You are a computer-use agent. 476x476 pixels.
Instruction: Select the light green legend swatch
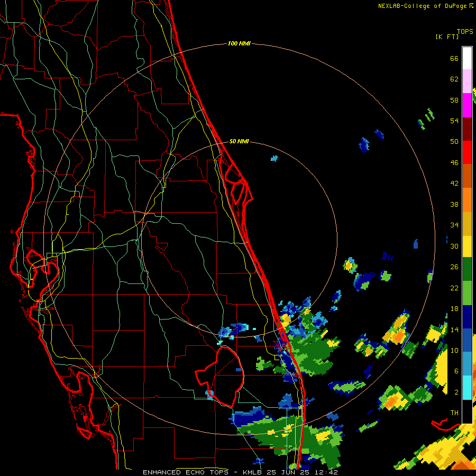pyautogui.click(x=467, y=292)
